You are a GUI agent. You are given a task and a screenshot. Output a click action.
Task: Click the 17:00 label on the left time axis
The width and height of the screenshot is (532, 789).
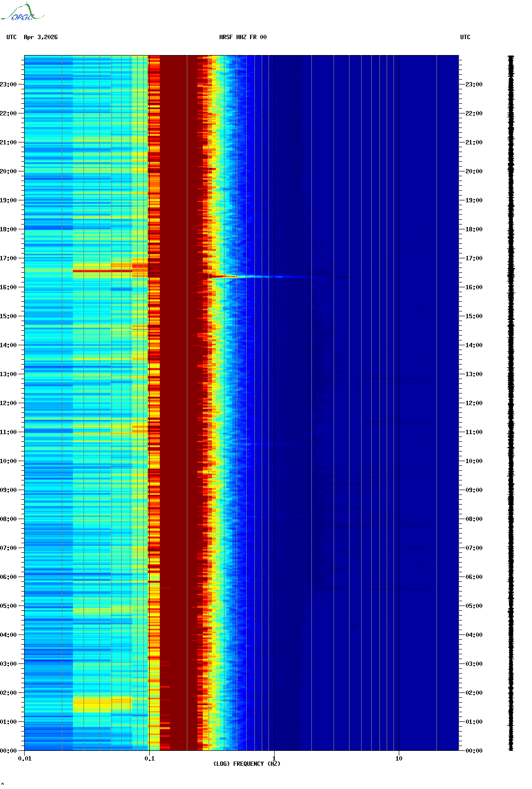[x=8, y=258]
